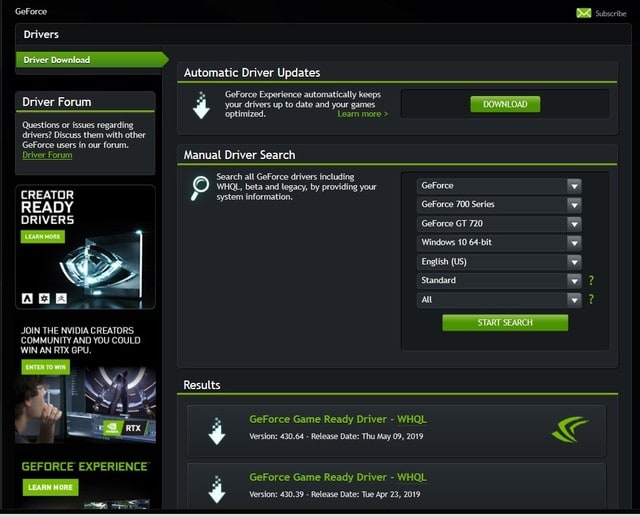Click the Drivers header tab
Screen dimensions: 640x517
click(x=41, y=34)
